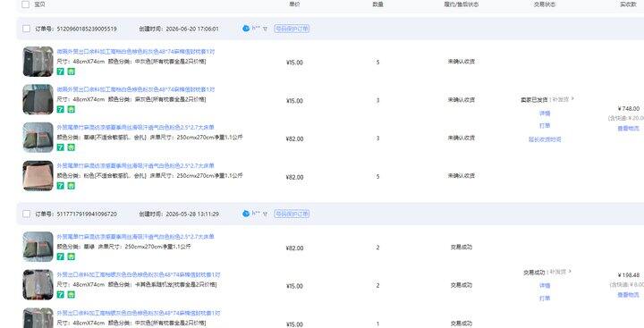Viewport: 644px width, 328px height.
Task: Click the 7-day return badge on the khaki pillowcase row
Action: [61, 294]
